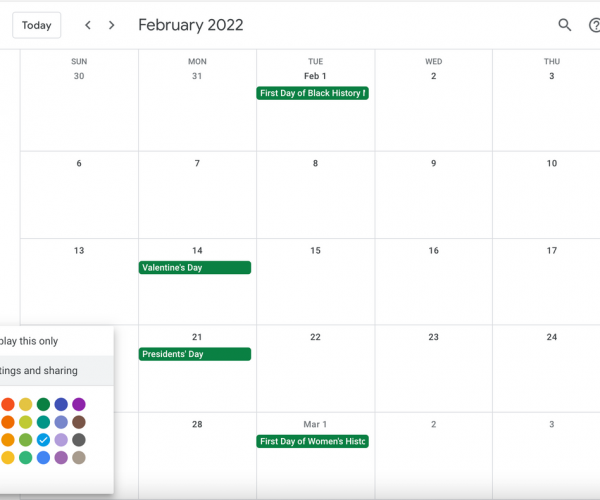
Task: Select the date 'Feb 1'
Action: pos(315,76)
